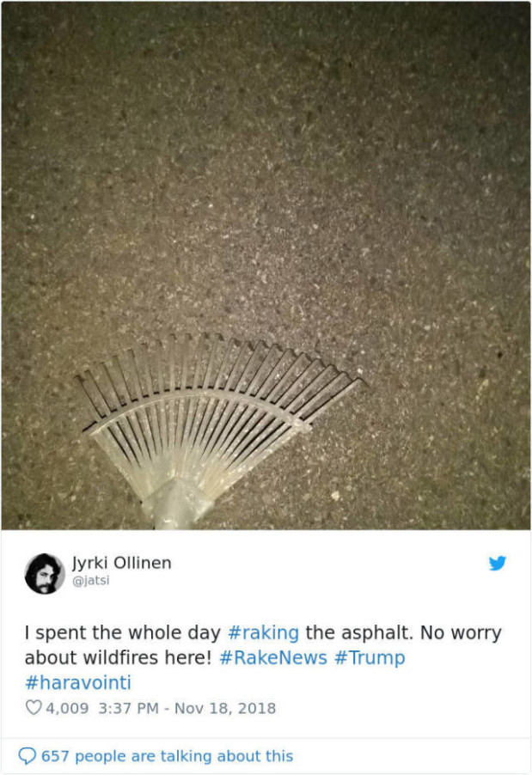Open the tweet timestamp Nov 18, 2018
The height and width of the screenshot is (775, 532).
pyautogui.click(x=225, y=708)
